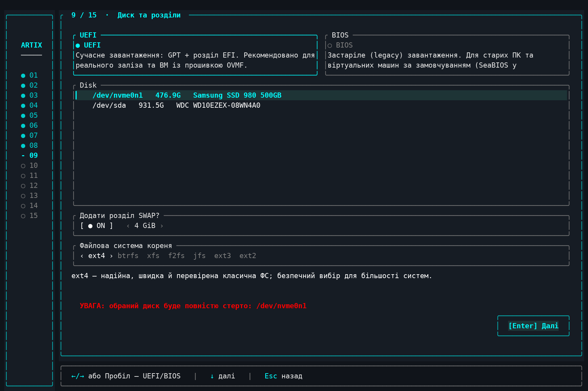
Task: Click next filesystem chevron after ext4
Action: pyautogui.click(x=111, y=256)
